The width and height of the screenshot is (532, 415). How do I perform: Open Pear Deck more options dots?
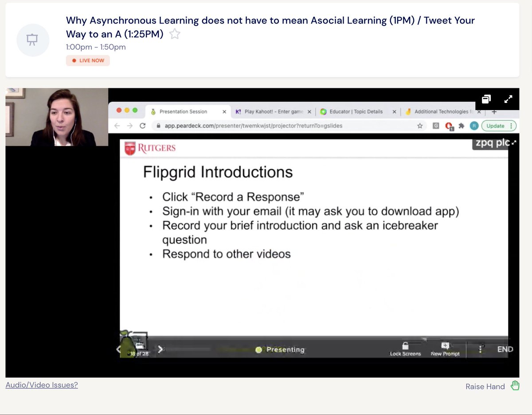point(481,349)
